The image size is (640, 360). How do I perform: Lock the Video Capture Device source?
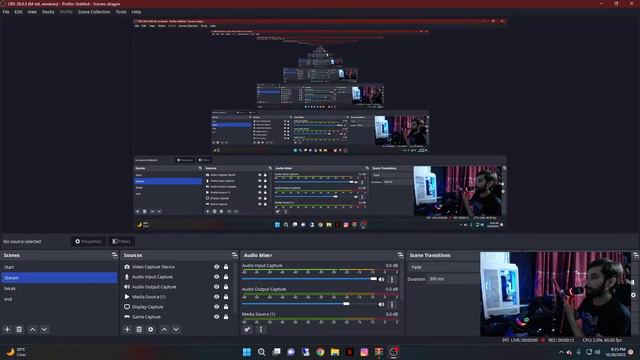(226, 267)
